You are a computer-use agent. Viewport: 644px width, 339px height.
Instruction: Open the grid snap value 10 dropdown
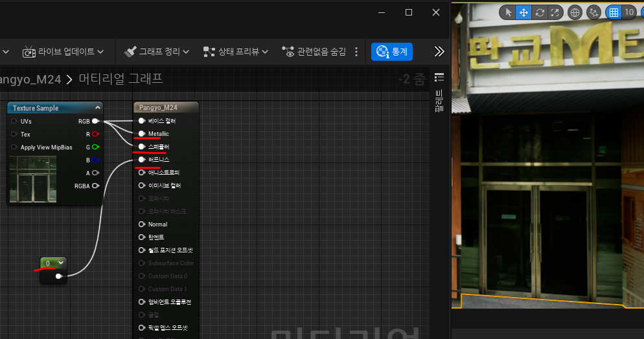629,12
